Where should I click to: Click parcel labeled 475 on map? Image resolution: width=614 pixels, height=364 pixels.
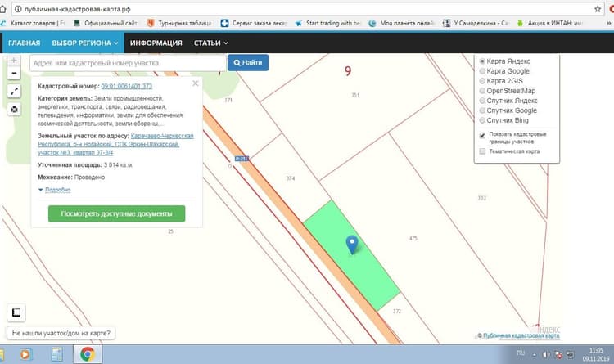pyautogui.click(x=413, y=238)
